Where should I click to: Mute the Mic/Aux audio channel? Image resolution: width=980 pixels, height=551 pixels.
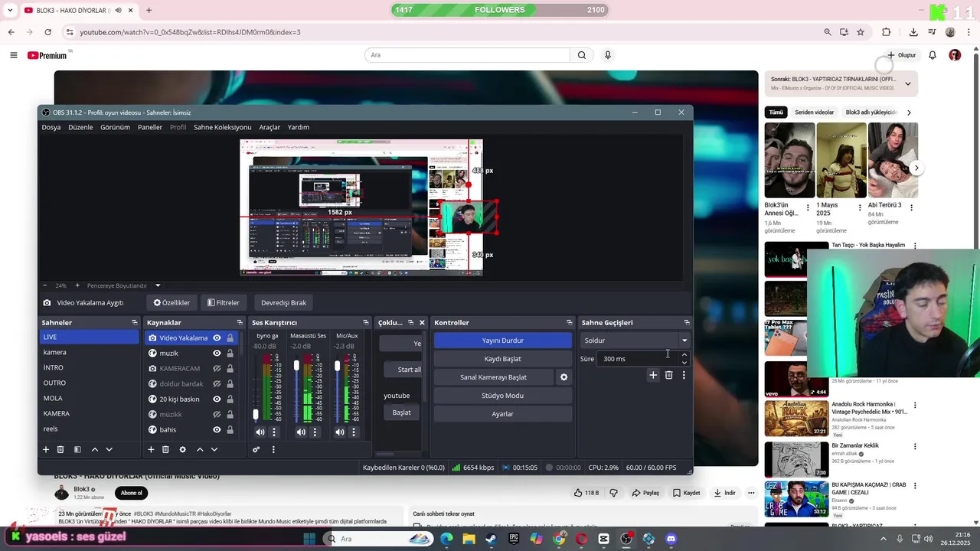(x=340, y=432)
